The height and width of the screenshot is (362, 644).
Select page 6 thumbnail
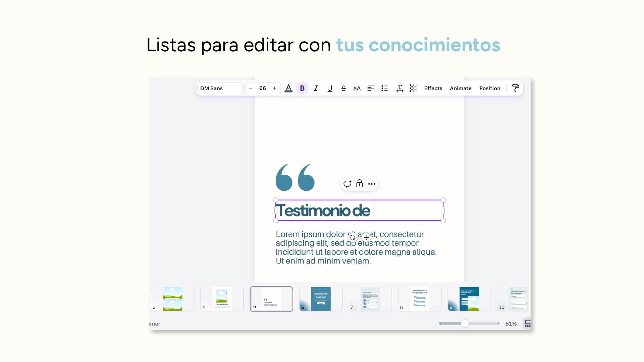[x=321, y=299]
